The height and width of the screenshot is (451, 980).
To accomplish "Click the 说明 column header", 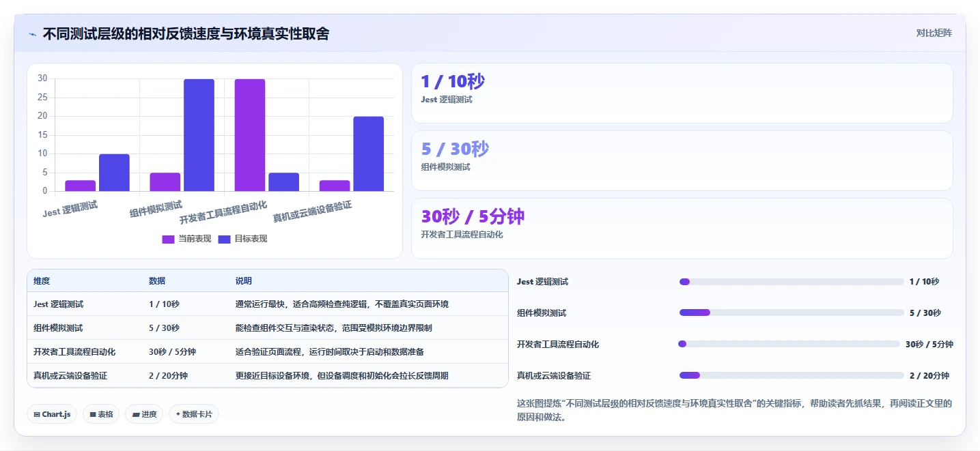I will pos(244,281).
